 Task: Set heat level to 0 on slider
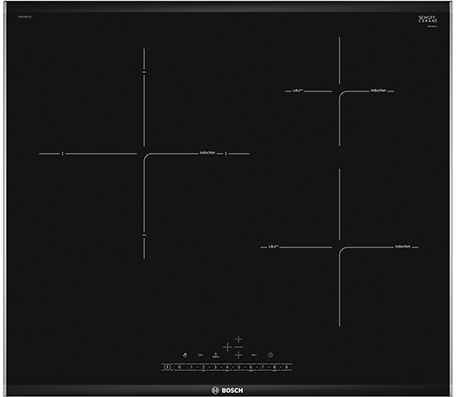(179, 367)
